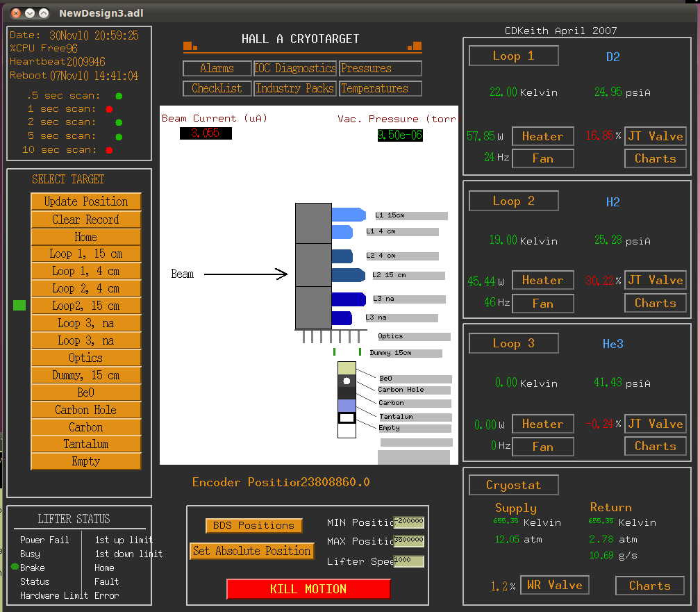Open Loop 2 JT Valve controls
Image resolution: width=700 pixels, height=612 pixels.
[x=656, y=280]
